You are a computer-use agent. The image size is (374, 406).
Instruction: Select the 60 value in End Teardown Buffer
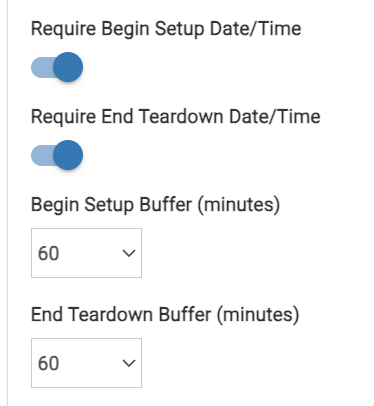click(x=49, y=363)
